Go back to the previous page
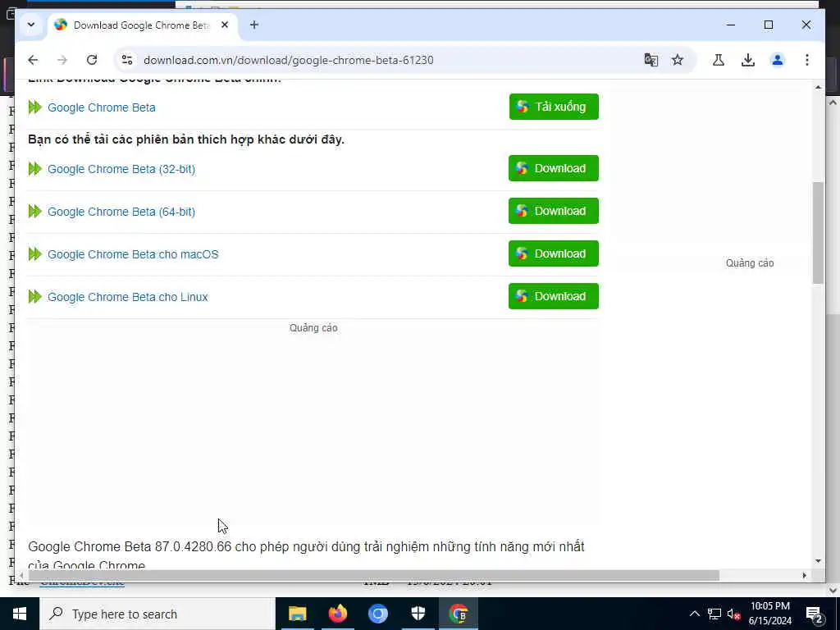 (33, 60)
